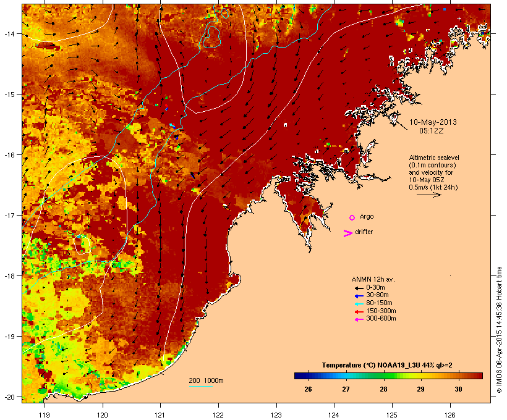Screen dimensions: 507x420
Task: Click the cyan 200 1000m depth contour line sample
Action: pos(200,386)
